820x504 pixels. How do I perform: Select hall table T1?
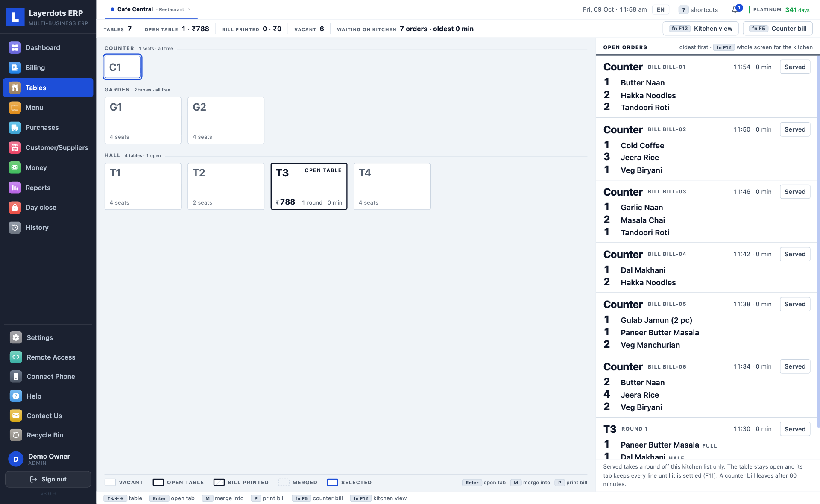click(143, 186)
